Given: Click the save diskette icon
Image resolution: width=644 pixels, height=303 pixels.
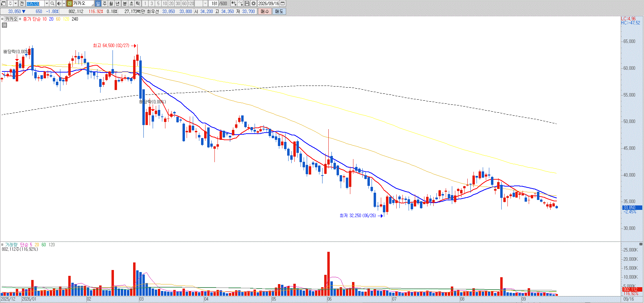Looking at the screenshot, I should [x=247, y=3].
